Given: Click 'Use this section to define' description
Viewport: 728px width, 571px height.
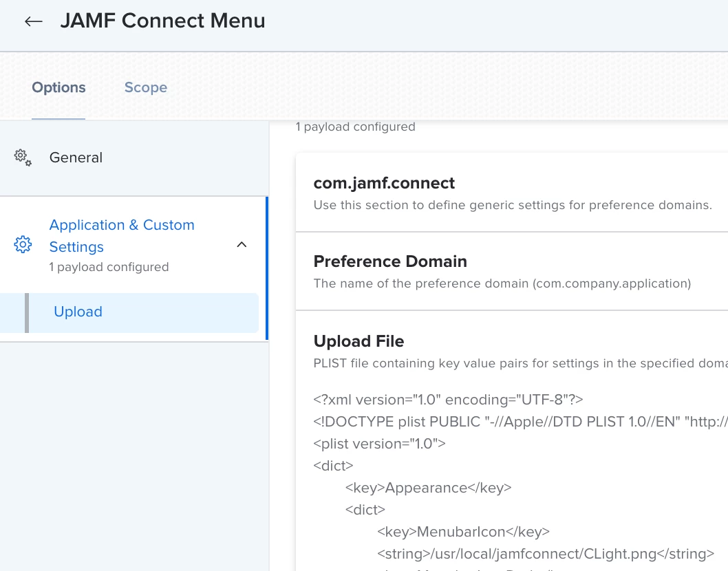Looking at the screenshot, I should 513,205.
